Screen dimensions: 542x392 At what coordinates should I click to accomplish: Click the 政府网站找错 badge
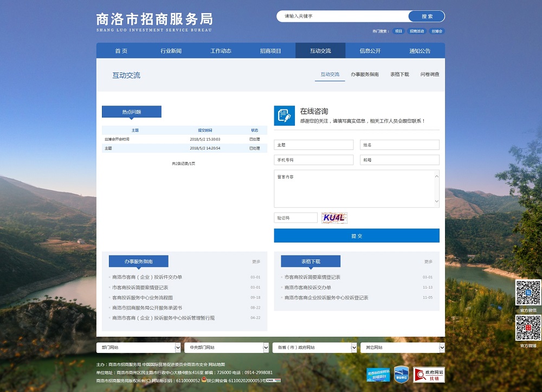click(x=429, y=375)
